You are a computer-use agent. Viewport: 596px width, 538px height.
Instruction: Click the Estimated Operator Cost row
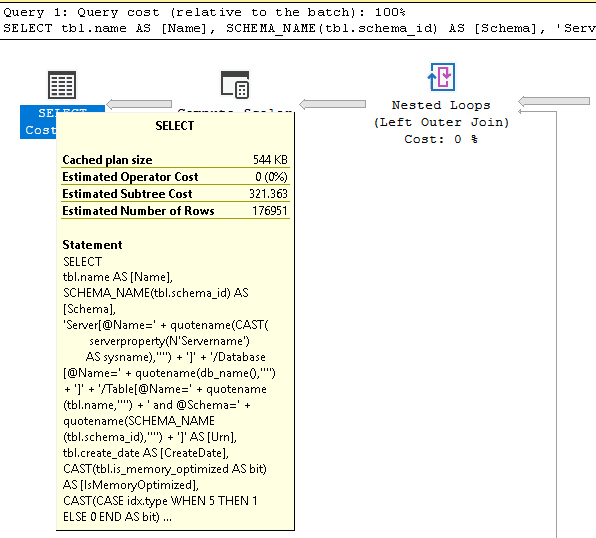(x=175, y=177)
